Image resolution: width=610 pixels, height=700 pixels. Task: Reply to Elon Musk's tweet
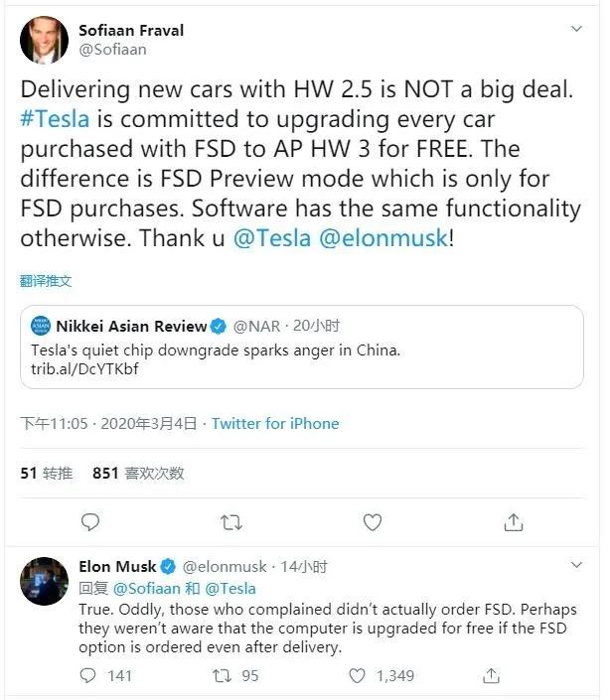click(89, 676)
